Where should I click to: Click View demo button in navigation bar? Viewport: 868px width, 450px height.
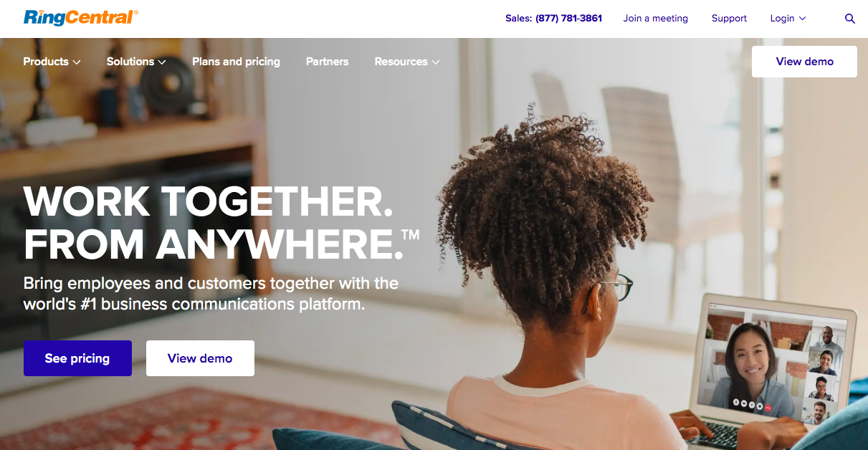coord(804,62)
